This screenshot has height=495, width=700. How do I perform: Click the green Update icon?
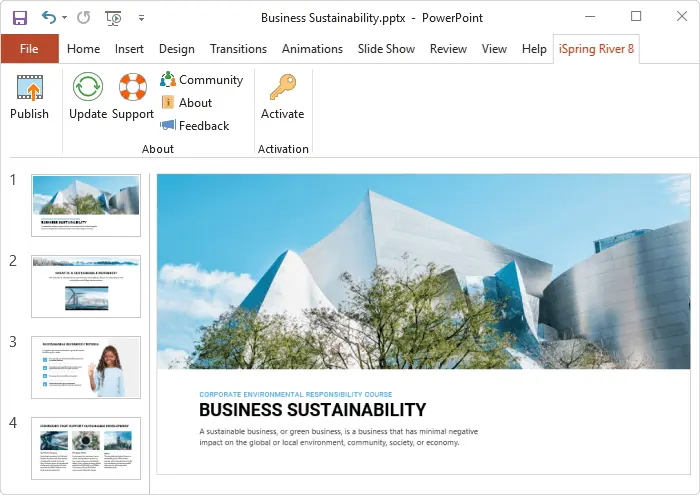point(88,87)
